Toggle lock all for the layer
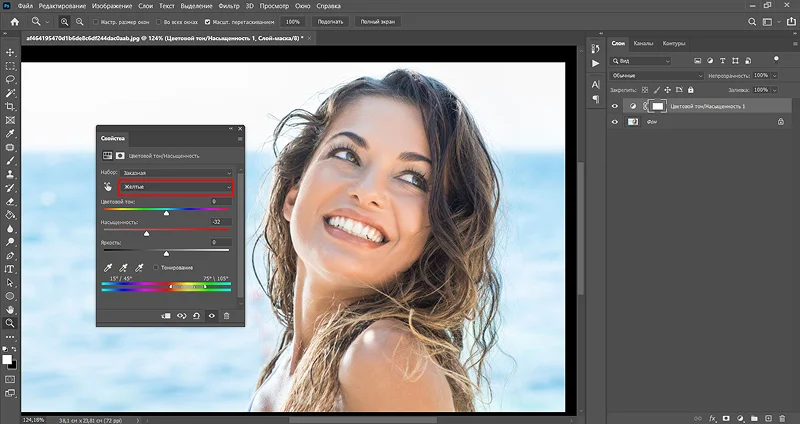 690,90
